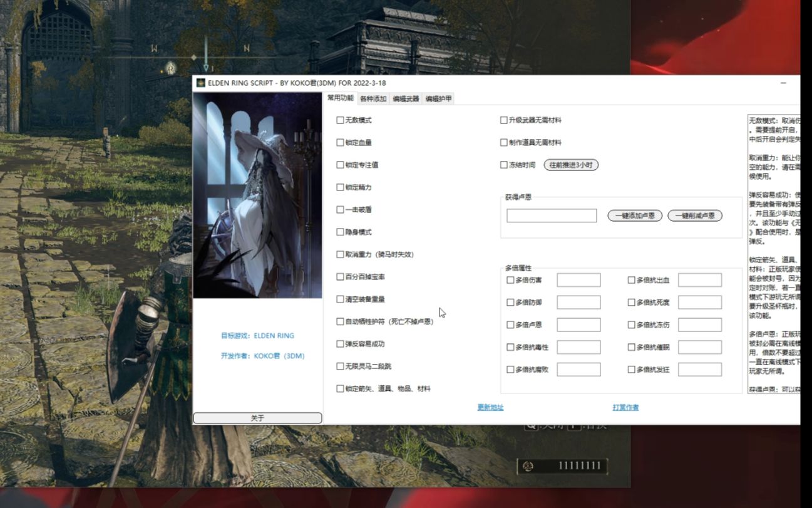Toggle 多倍抗冻伤 checkbox

[x=632, y=325]
